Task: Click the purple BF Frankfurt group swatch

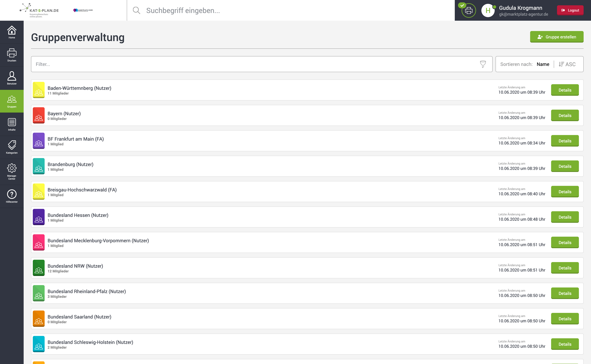Action: 39,141
